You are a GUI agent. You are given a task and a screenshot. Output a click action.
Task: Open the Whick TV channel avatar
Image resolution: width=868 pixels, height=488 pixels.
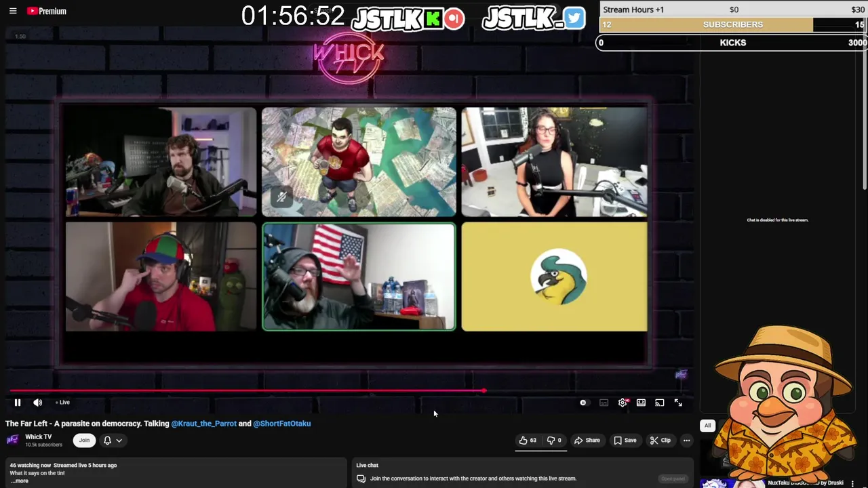[13, 440]
